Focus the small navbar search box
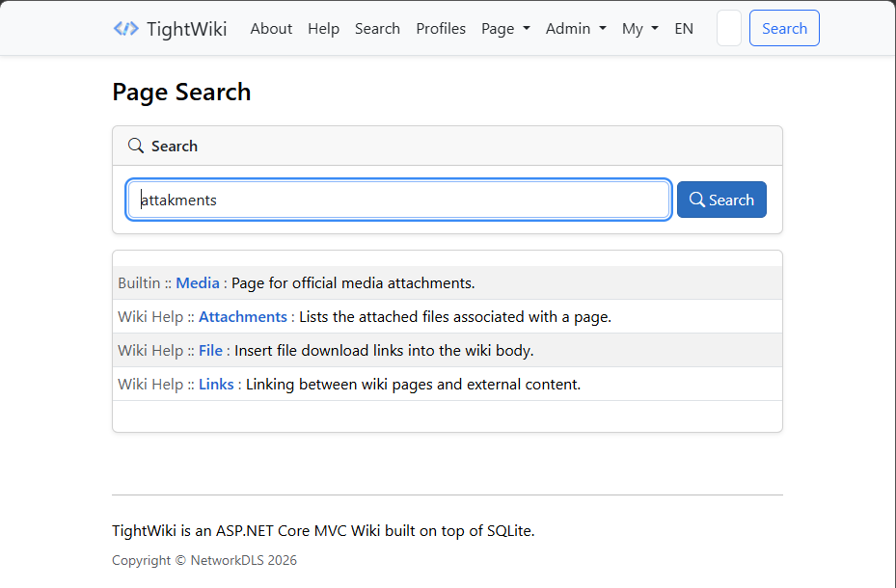 coord(729,28)
